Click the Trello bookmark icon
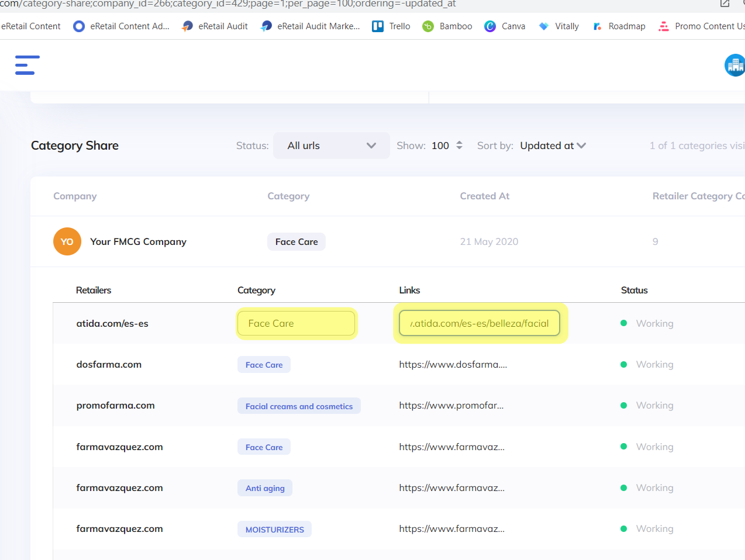Screen dimensions: 745x560 378,26
